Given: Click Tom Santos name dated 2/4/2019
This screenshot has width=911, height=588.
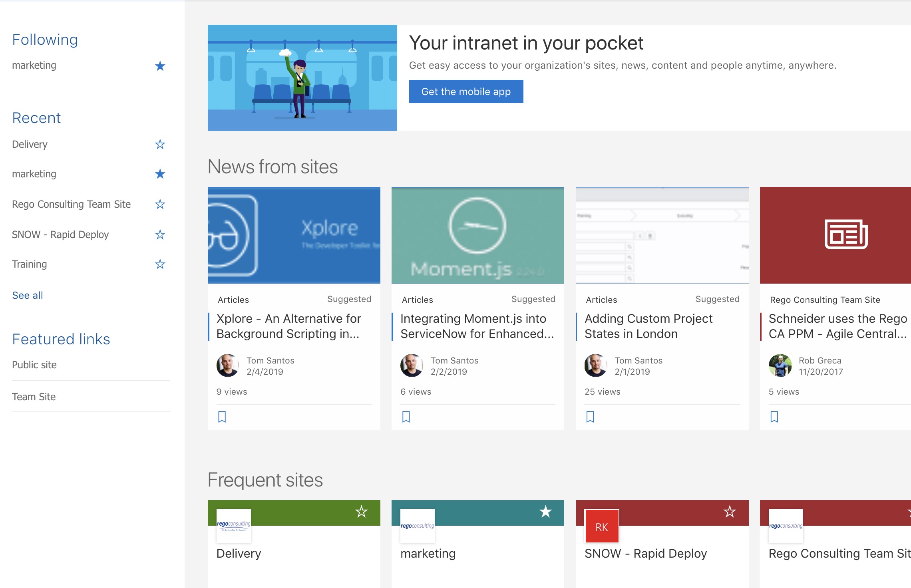Looking at the screenshot, I should (x=271, y=360).
